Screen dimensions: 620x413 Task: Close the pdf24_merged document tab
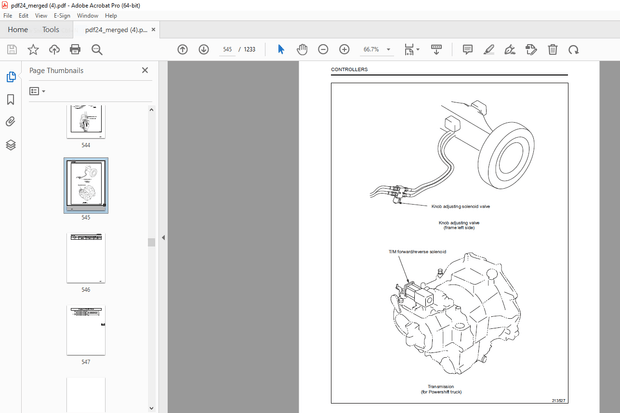[x=153, y=30]
